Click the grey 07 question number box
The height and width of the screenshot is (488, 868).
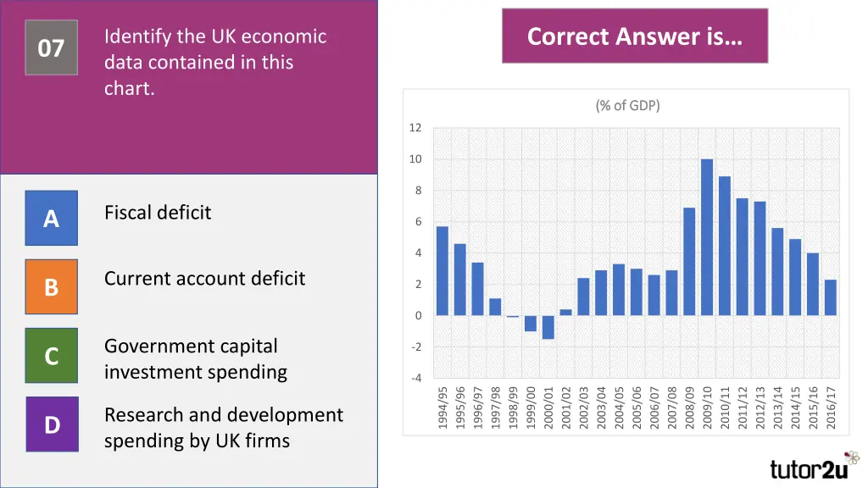click(52, 47)
